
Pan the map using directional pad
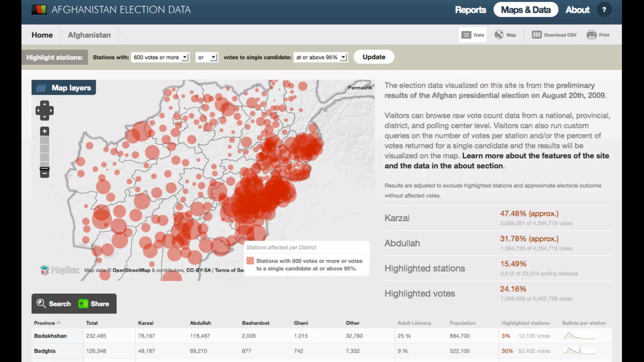click(44, 111)
